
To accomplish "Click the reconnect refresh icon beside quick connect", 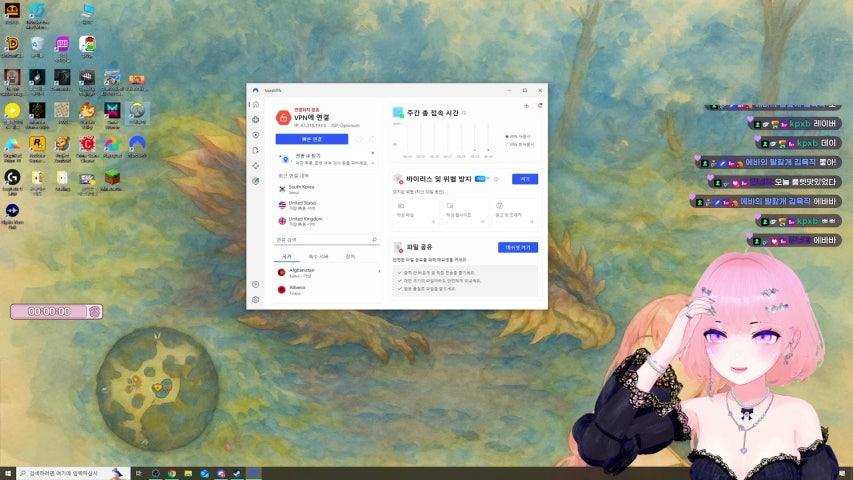I will coord(372,139).
